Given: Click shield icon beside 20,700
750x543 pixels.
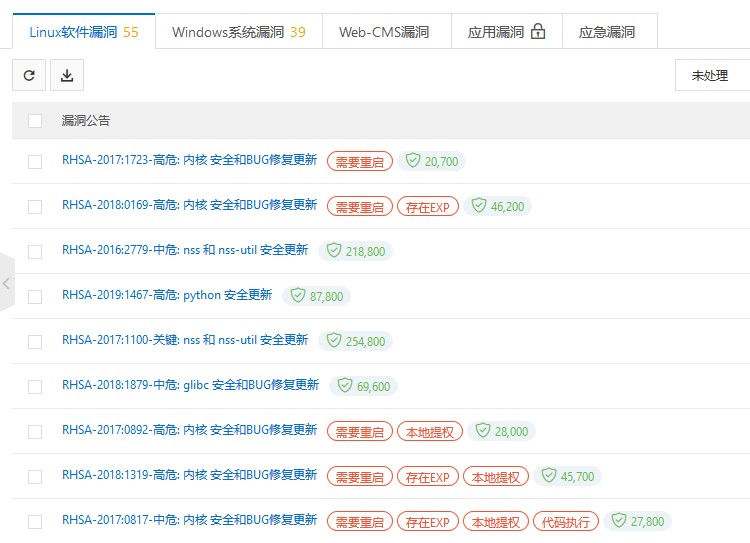Looking at the screenshot, I should point(411,161).
